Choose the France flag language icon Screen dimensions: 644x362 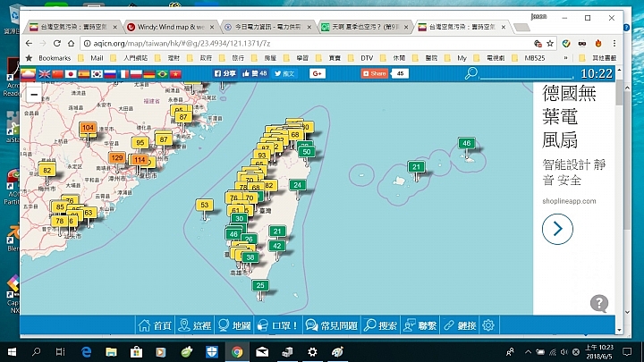(123, 74)
